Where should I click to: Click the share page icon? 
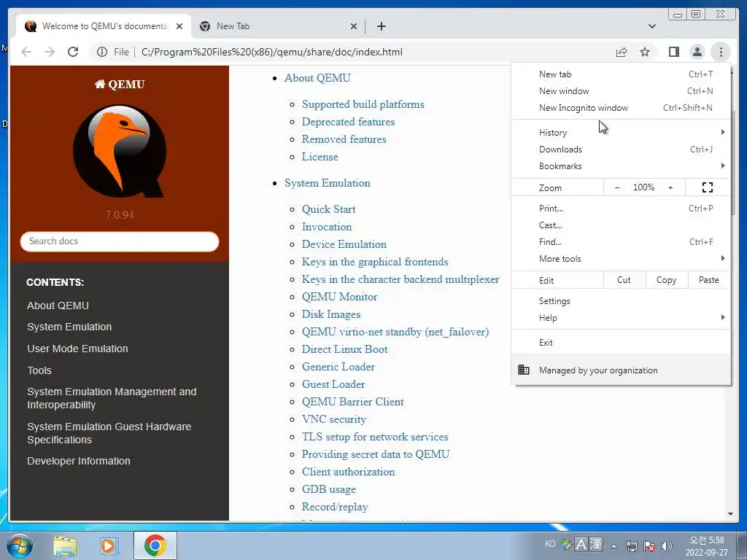click(x=622, y=52)
